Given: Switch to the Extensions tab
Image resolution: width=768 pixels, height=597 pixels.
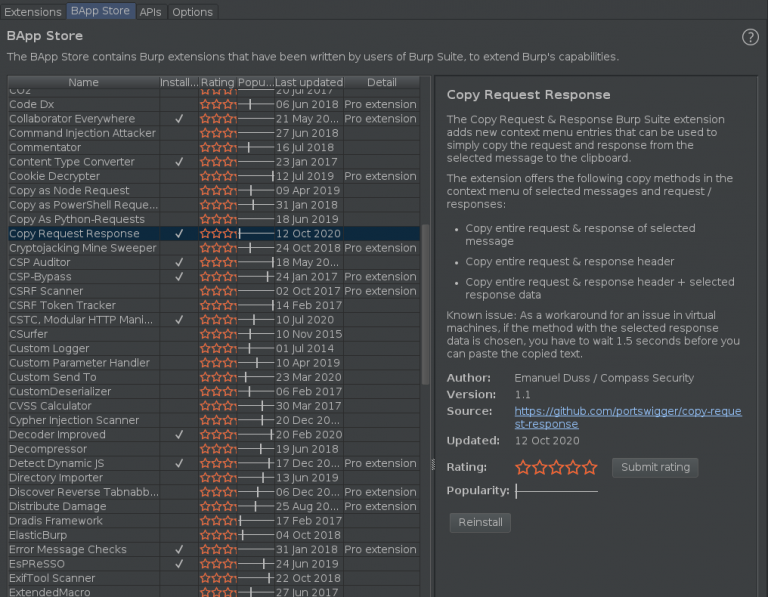Looking at the screenshot, I should pyautogui.click(x=33, y=12).
